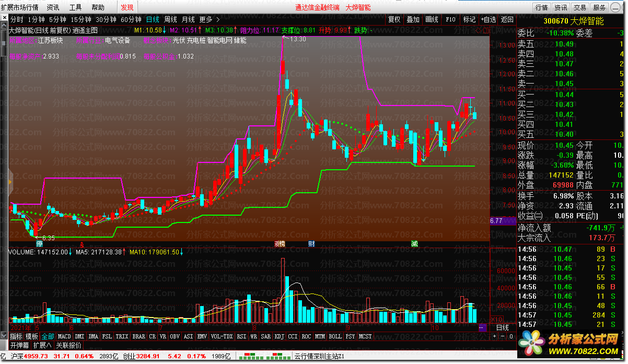Select the 全部 indicator category
The image size is (628, 364).
[x=48, y=336]
